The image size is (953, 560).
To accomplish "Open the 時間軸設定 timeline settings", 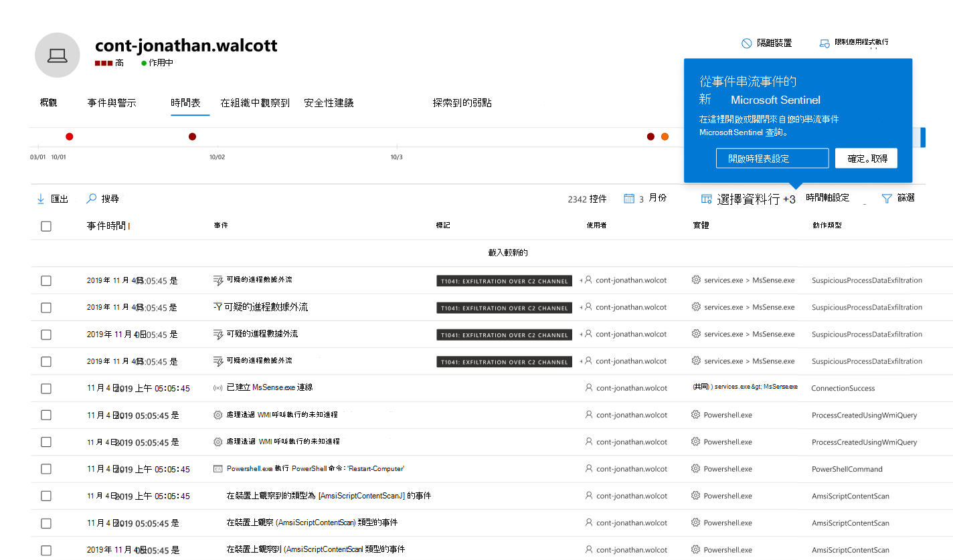I will (x=828, y=198).
